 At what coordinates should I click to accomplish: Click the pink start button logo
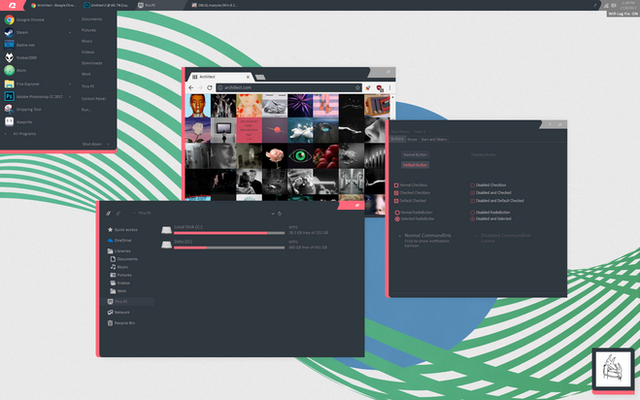pyautogui.click(x=12, y=5)
